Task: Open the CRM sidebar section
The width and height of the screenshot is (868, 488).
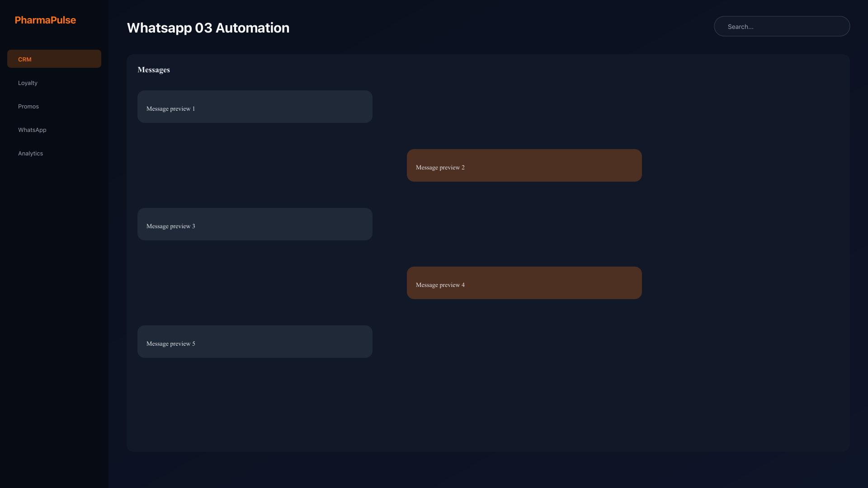Action: 54,59
